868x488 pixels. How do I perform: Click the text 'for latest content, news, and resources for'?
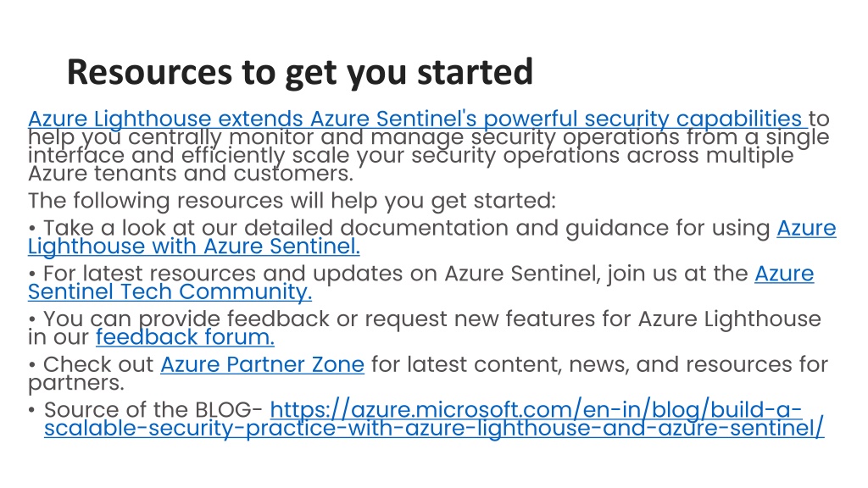[x=599, y=364]
